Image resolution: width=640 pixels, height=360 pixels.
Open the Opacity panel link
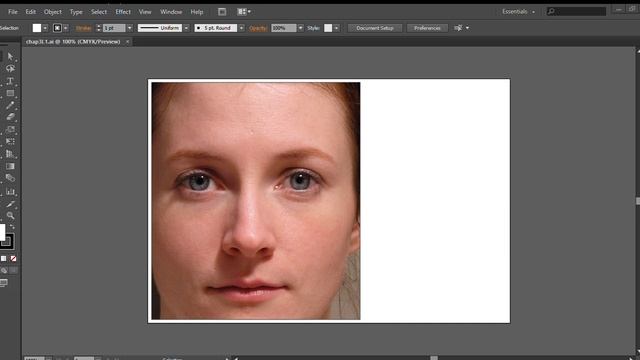pyautogui.click(x=258, y=28)
